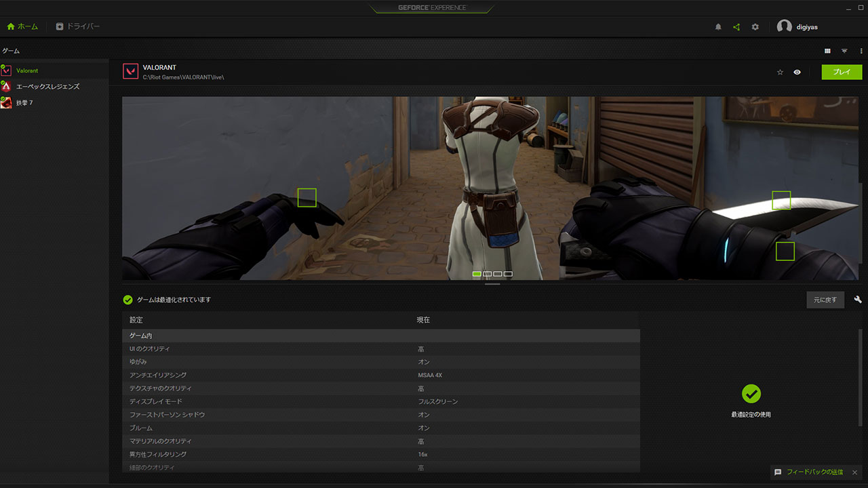
Task: Click the ファーストパーソン シャドウ setting row
Action: (381, 415)
